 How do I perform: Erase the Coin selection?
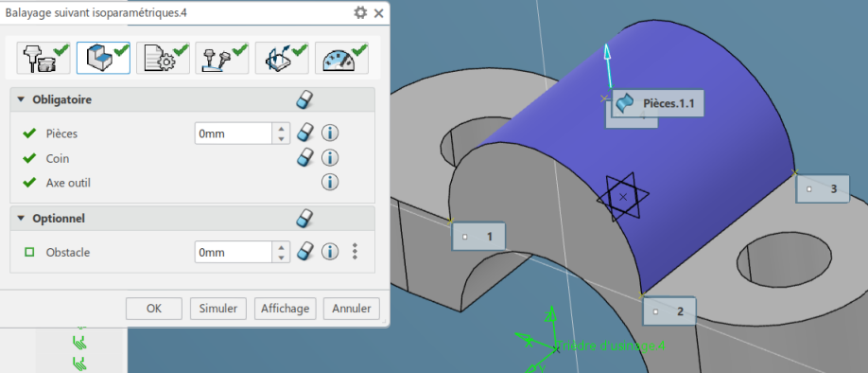[305, 158]
